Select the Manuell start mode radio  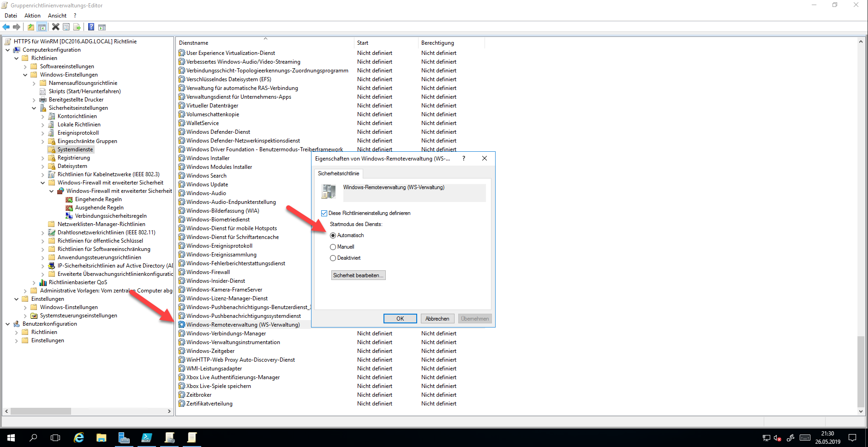click(x=333, y=247)
